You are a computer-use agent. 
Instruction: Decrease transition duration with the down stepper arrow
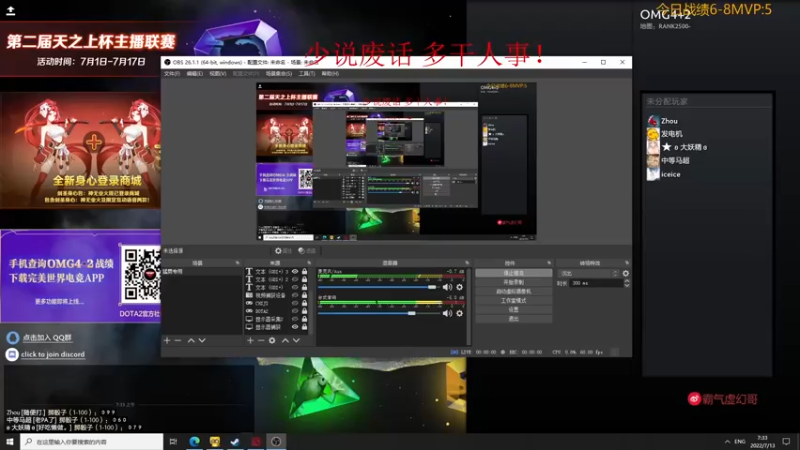[x=627, y=285]
